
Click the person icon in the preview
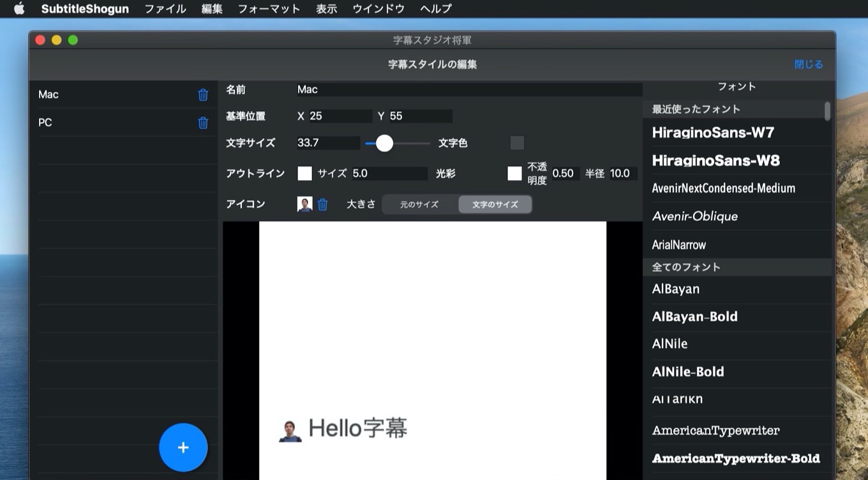[290, 431]
